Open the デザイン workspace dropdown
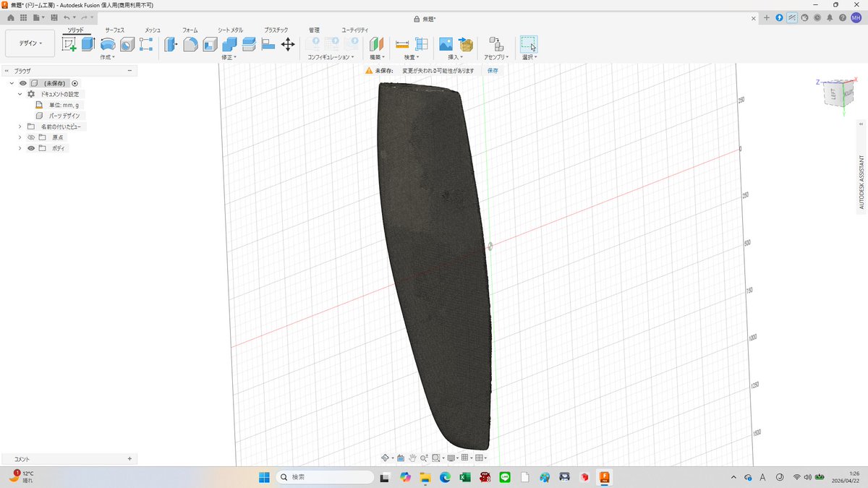This screenshot has width=868, height=488. 30,43
